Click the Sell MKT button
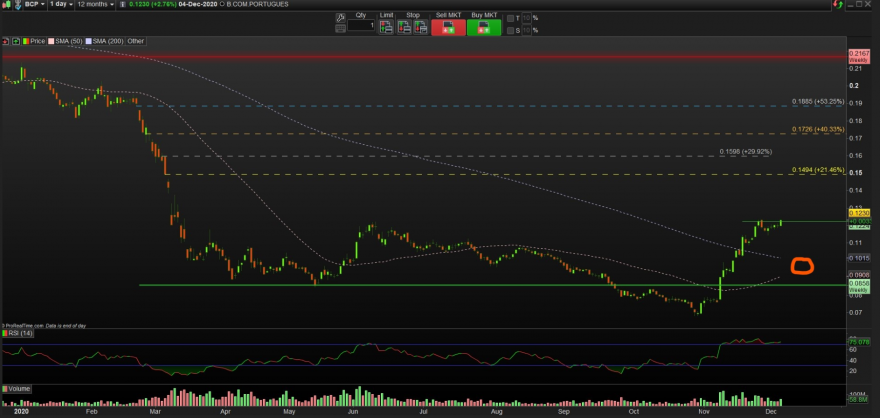Image resolution: width=880 pixels, height=418 pixels. click(448, 27)
